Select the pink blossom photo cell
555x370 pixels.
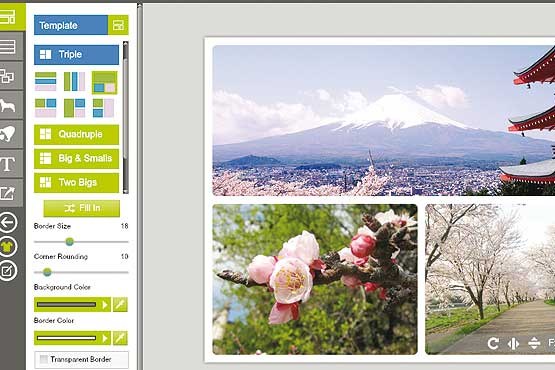coord(315,279)
